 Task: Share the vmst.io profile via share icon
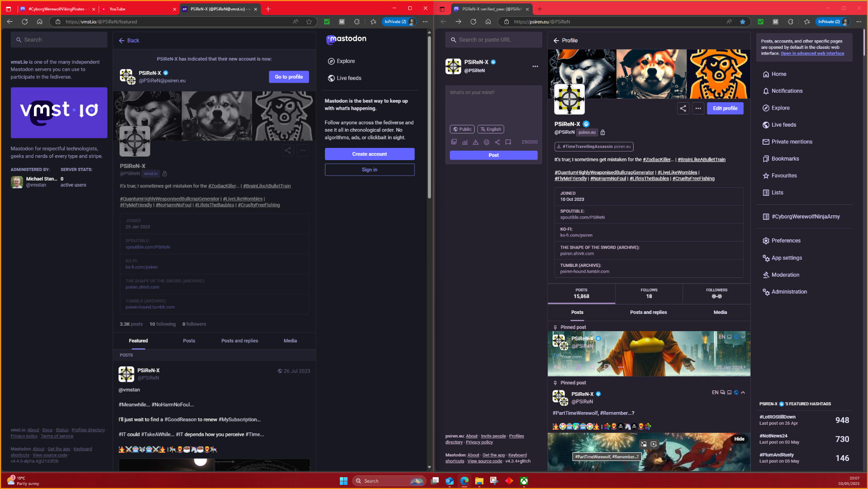[288, 151]
